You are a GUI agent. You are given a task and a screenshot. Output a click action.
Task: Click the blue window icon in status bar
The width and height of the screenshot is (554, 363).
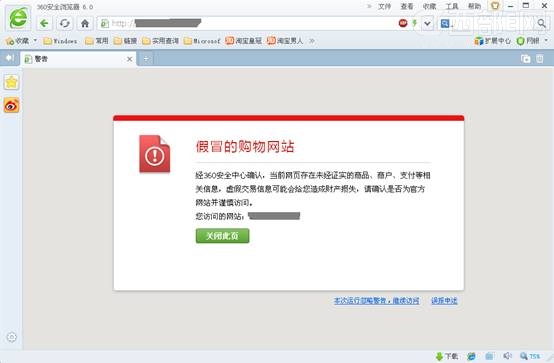[x=489, y=356]
